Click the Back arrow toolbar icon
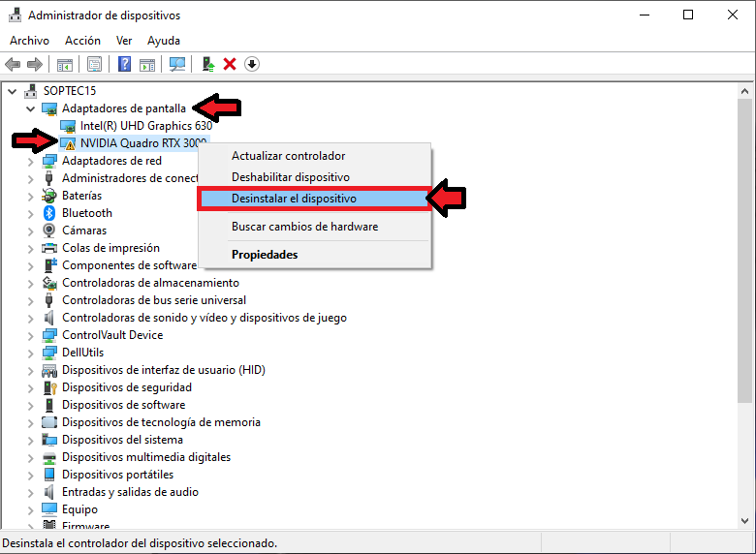This screenshot has width=756, height=554. (x=13, y=64)
